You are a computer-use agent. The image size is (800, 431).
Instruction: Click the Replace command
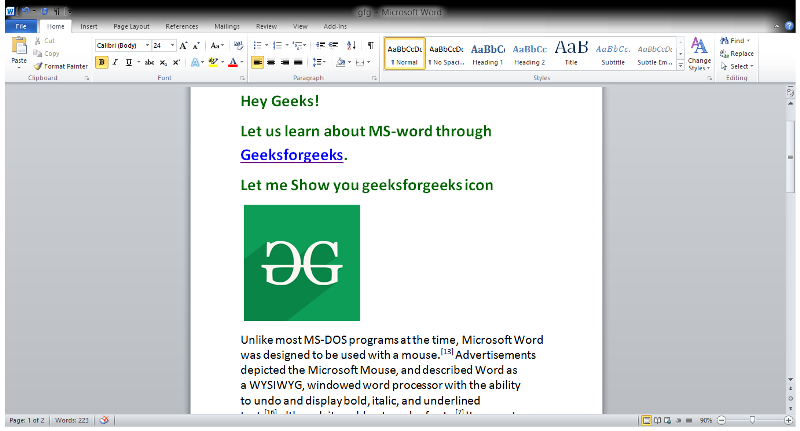point(737,54)
